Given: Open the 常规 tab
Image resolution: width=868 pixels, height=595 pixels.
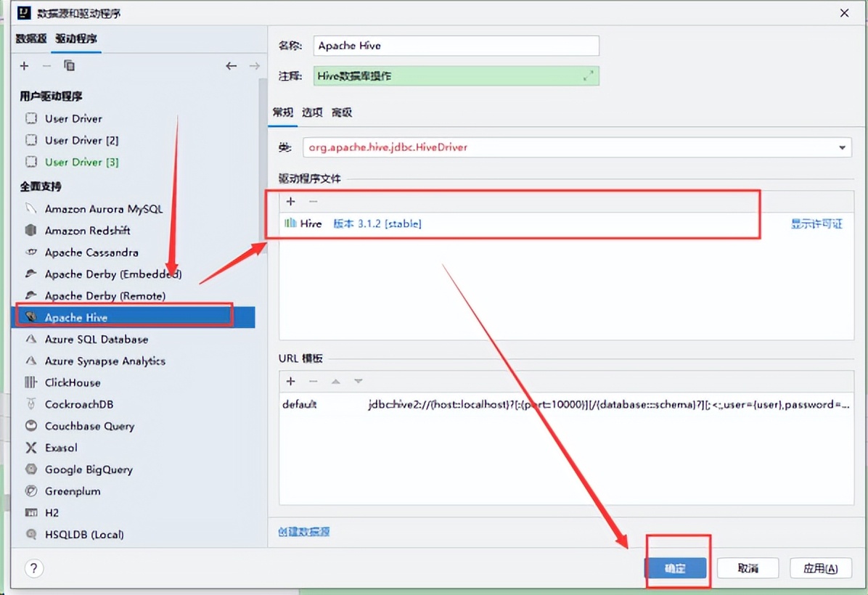Looking at the screenshot, I should coord(282,112).
